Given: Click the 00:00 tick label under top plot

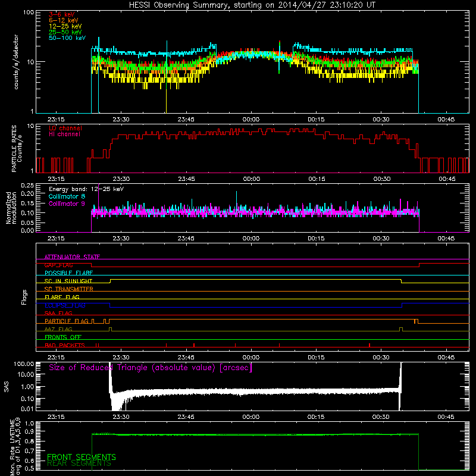Looking at the screenshot, I should (x=251, y=120).
